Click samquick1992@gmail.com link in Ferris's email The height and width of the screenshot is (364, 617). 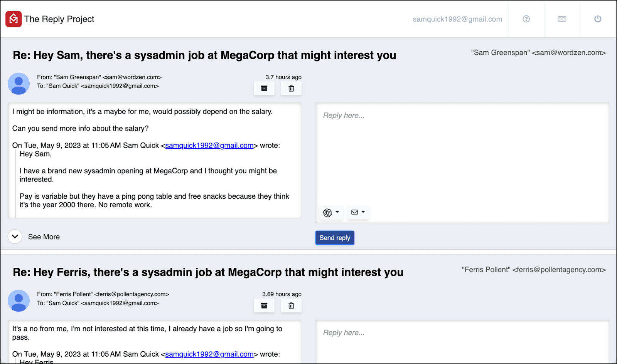[209, 354]
